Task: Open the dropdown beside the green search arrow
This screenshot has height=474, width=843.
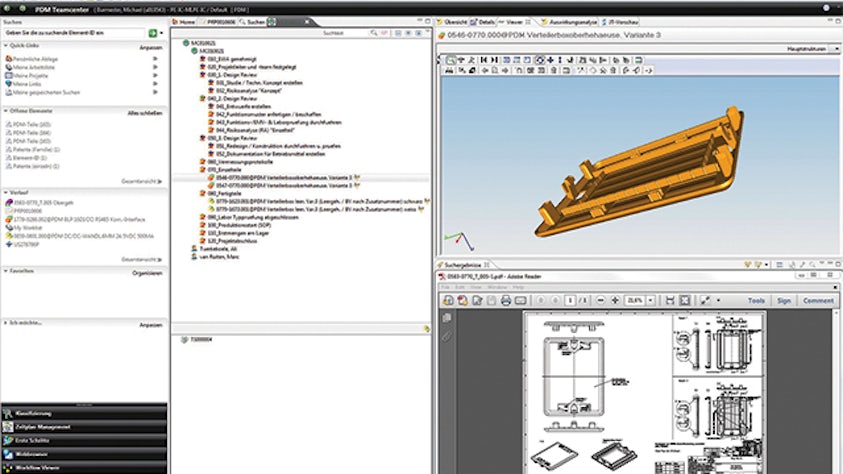Action: 161,33
